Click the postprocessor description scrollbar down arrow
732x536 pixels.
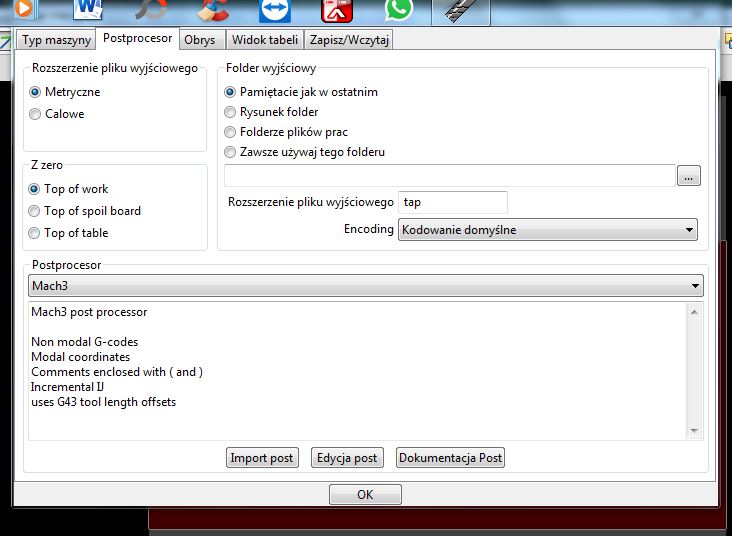click(695, 431)
